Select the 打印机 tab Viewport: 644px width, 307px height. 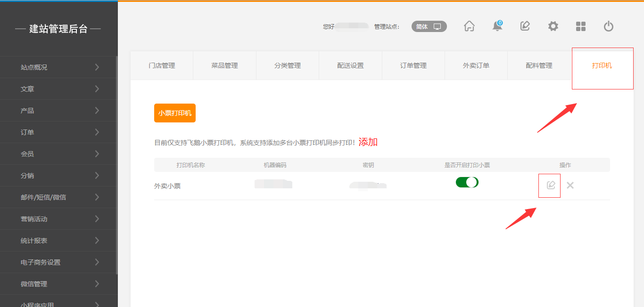tap(602, 66)
